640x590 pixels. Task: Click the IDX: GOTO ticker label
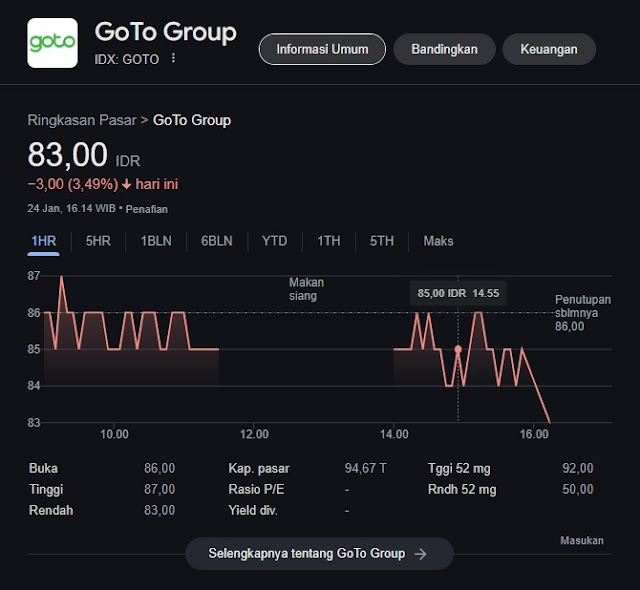click(127, 60)
